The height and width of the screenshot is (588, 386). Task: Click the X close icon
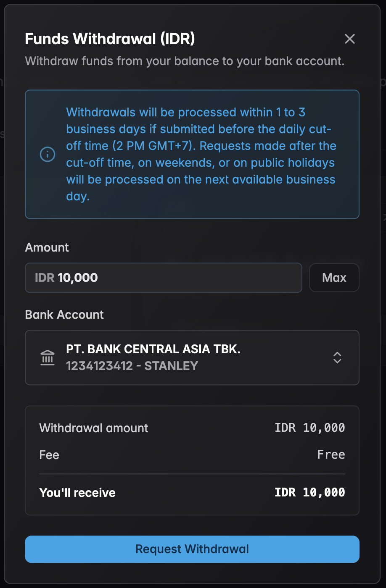click(x=349, y=39)
